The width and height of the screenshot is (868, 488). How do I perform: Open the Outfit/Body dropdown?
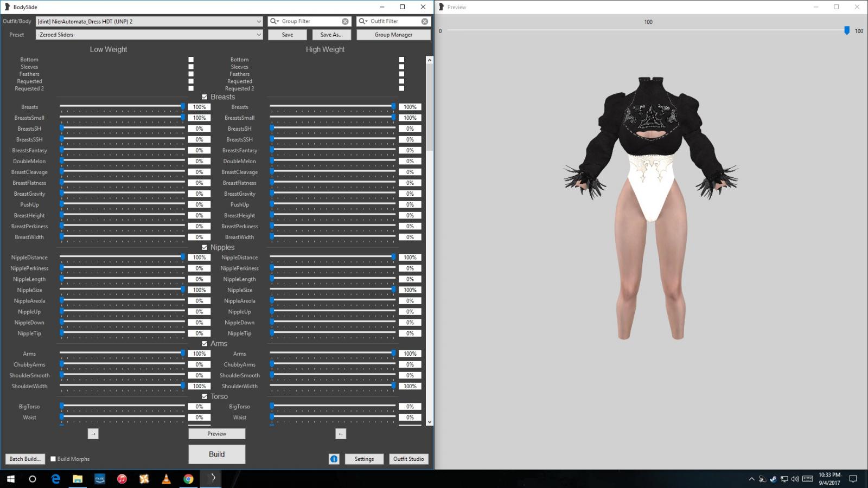click(x=149, y=21)
